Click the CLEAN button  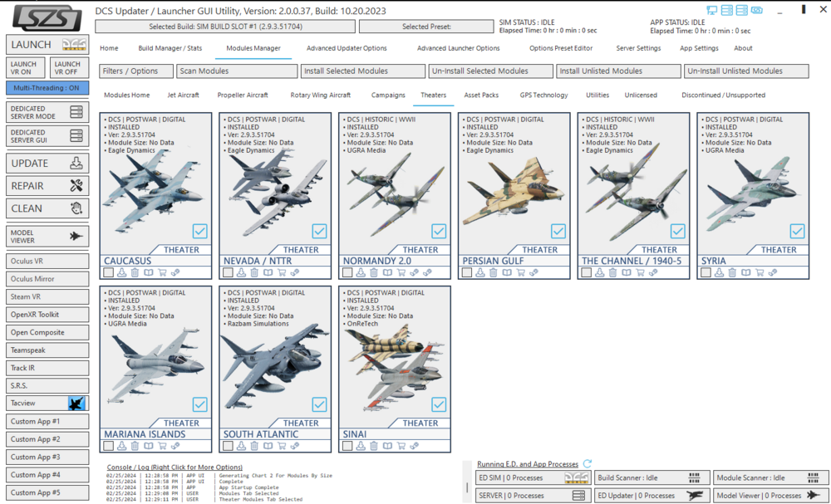click(x=47, y=208)
